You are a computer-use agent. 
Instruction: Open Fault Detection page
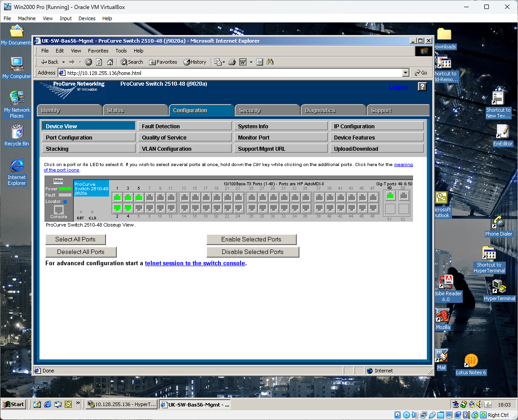[x=184, y=126]
